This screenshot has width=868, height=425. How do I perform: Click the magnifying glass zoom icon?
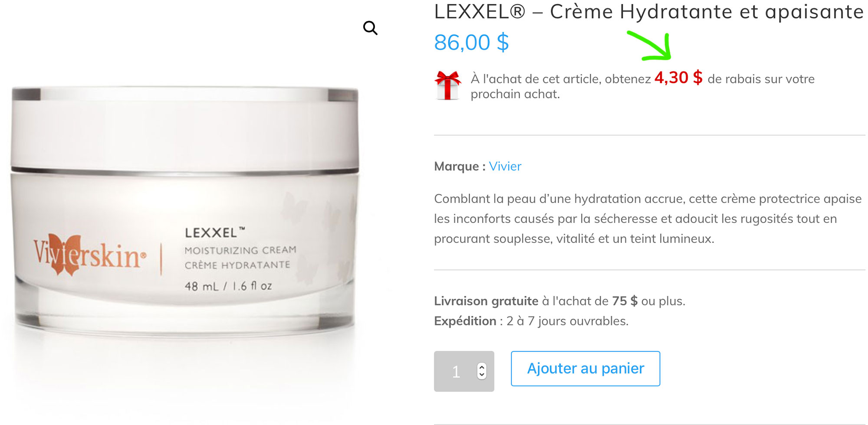(370, 28)
